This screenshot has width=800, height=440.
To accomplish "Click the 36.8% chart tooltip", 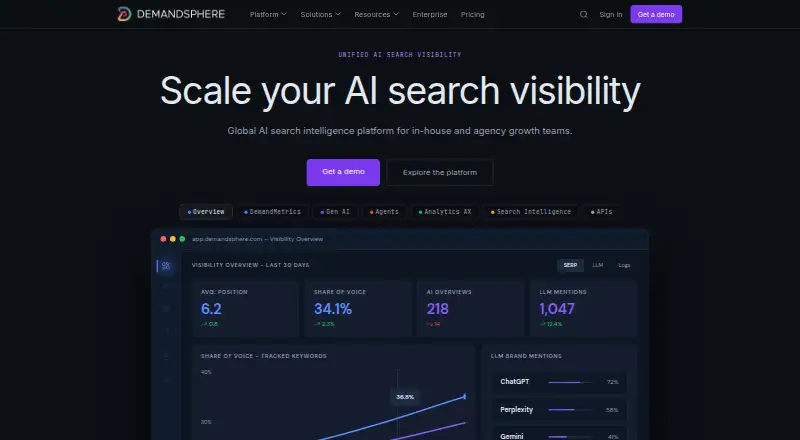I will click(405, 397).
